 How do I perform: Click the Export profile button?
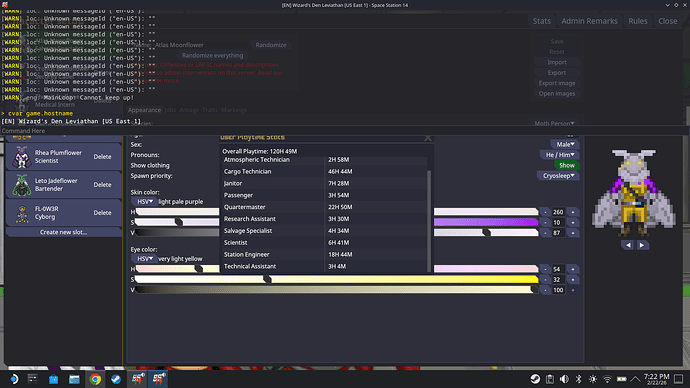[x=557, y=73]
